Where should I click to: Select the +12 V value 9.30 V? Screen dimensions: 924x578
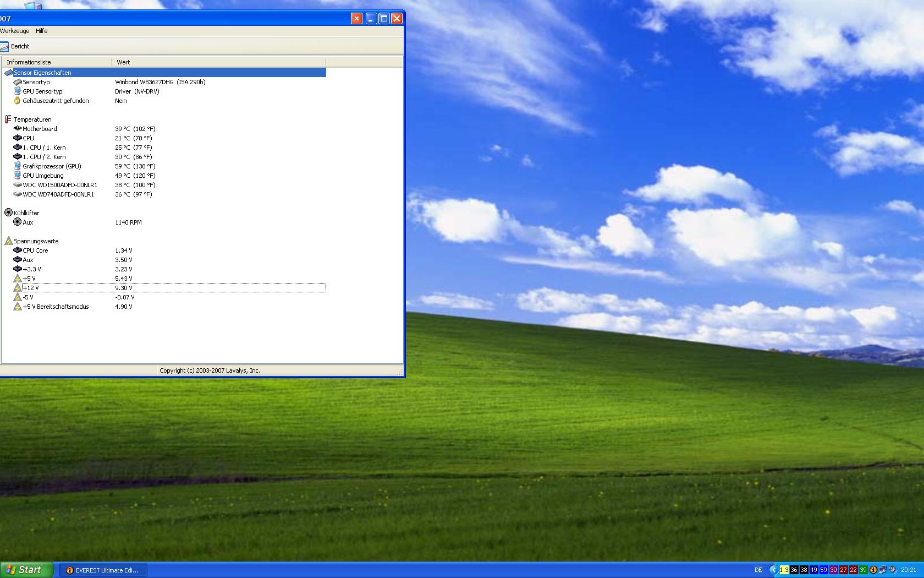(124, 288)
